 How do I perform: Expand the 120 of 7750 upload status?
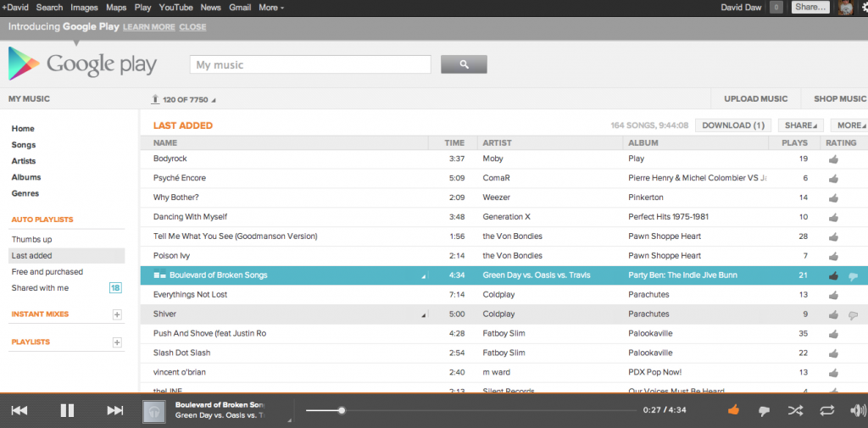pyautogui.click(x=184, y=100)
